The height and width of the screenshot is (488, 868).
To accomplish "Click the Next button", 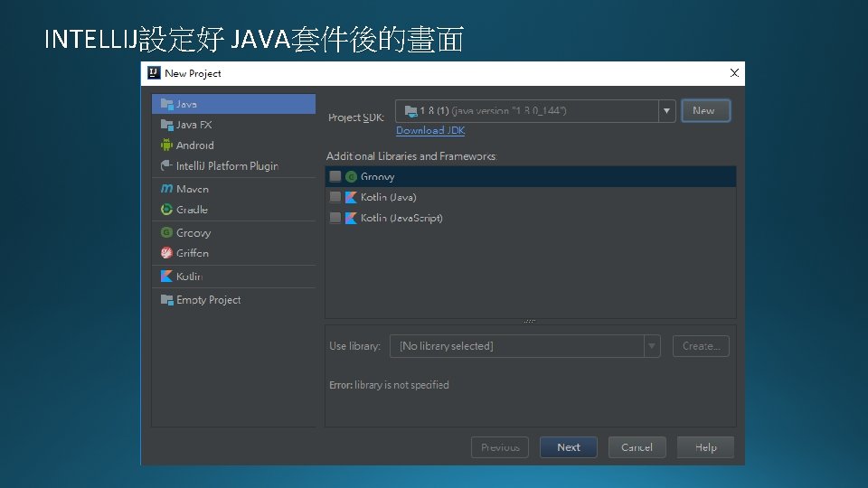I will click(569, 447).
